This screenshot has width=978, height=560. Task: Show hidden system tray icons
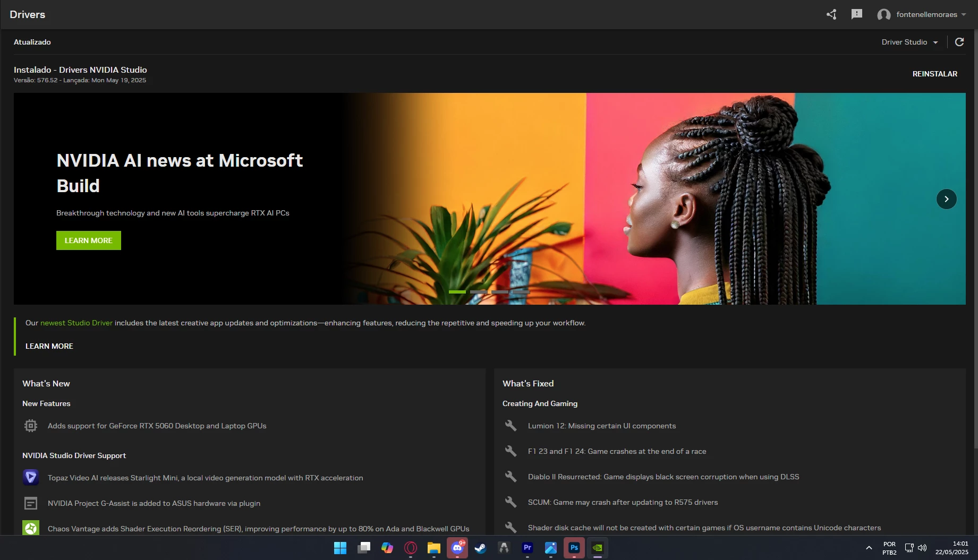tap(869, 548)
